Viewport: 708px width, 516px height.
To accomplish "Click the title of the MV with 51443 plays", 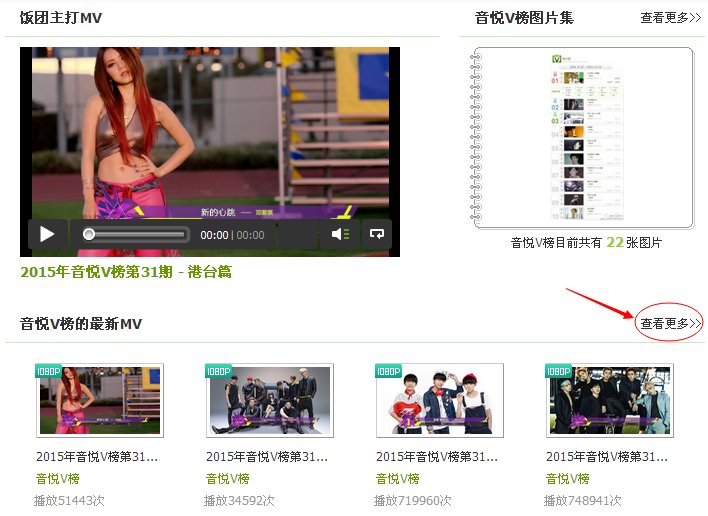I will [97, 456].
